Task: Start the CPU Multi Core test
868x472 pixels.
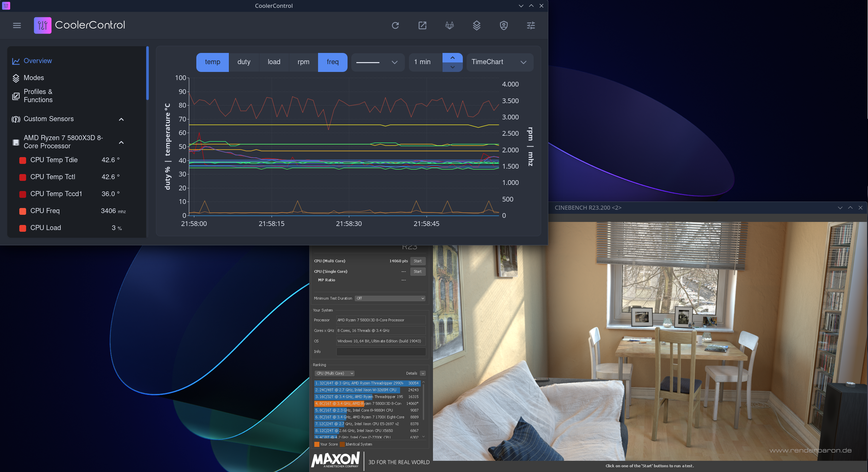Action: point(418,261)
